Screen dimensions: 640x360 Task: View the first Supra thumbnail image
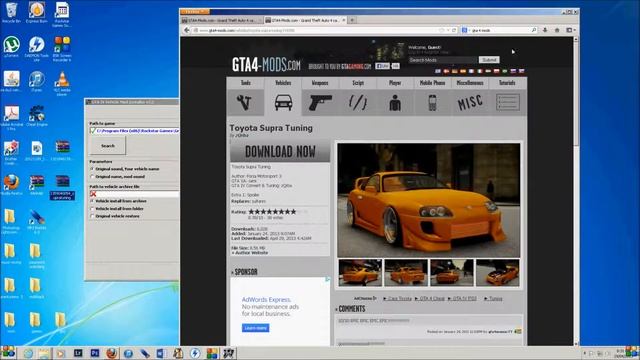(360, 273)
